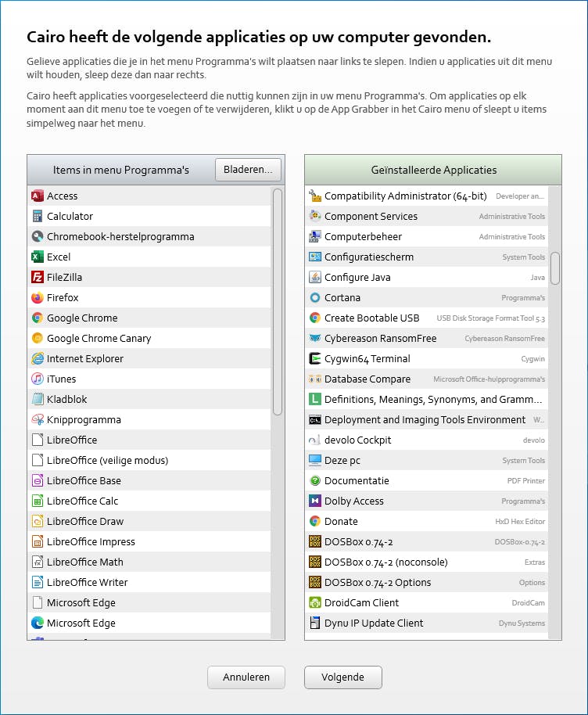Click the LibreOffice Calc icon
The width and height of the screenshot is (588, 715).
click(x=38, y=501)
